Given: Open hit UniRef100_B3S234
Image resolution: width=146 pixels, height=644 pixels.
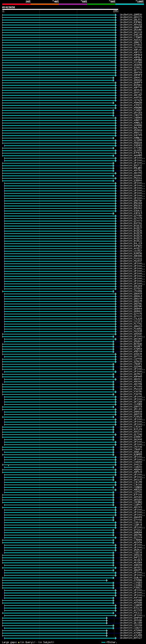Looking at the screenshot, I should pyautogui.click(x=131, y=608).
